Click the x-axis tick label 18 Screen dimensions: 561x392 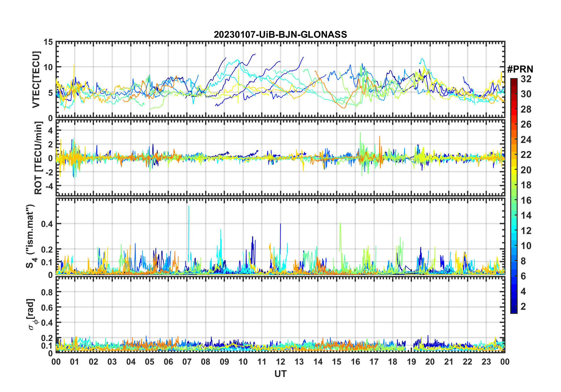tap(393, 362)
